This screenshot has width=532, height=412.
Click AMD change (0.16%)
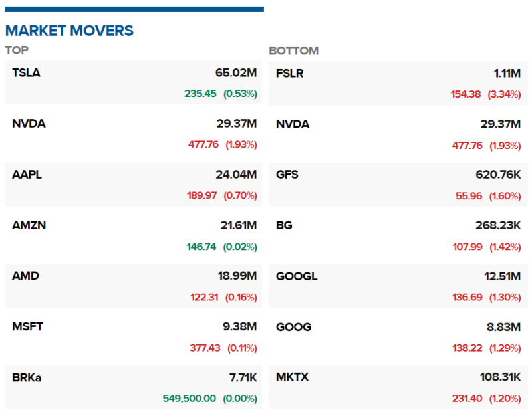[241, 298]
